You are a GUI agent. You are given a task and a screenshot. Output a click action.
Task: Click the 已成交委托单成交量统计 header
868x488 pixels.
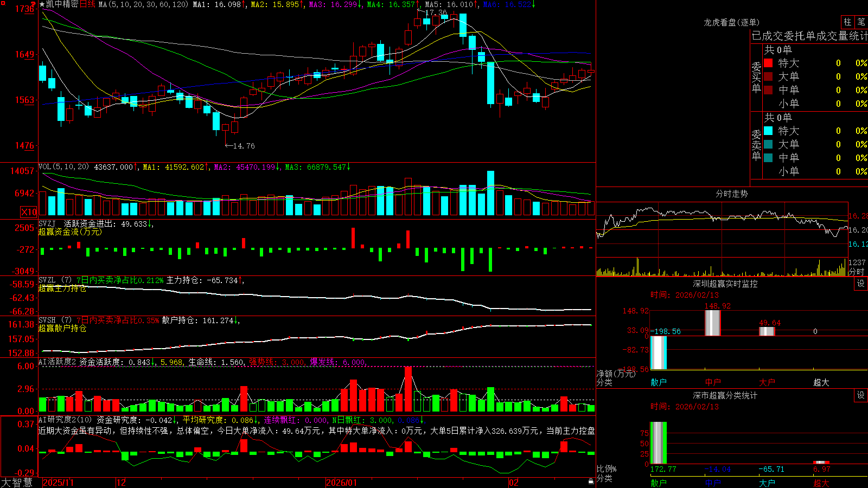(809, 36)
